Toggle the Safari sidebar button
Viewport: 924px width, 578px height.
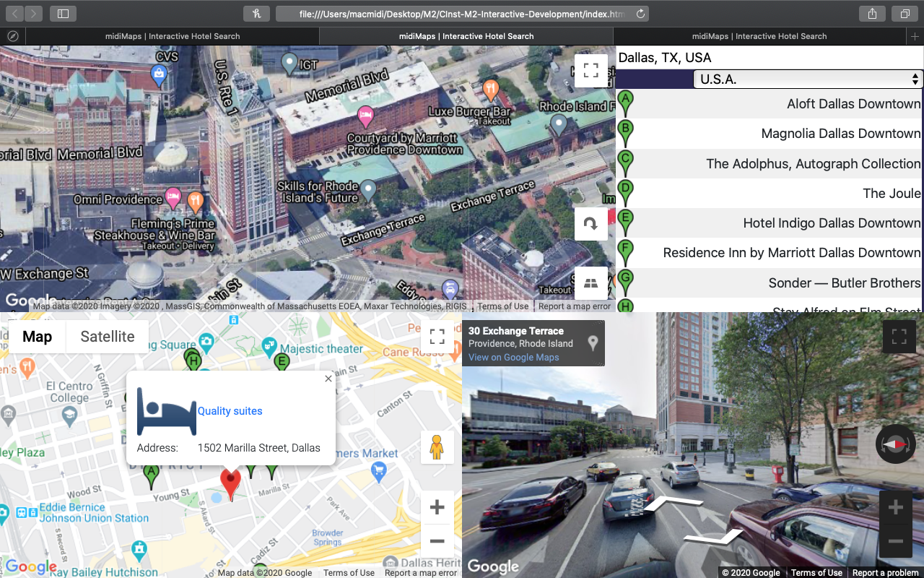click(63, 13)
